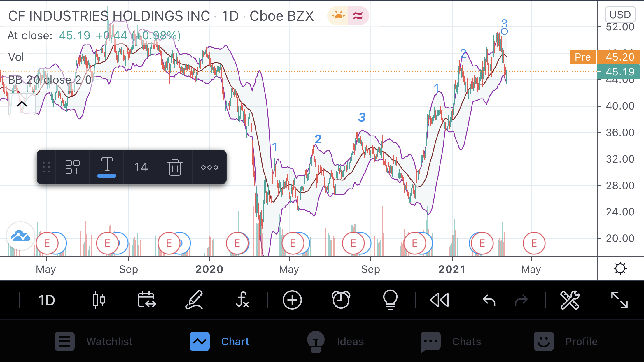Viewport: 644px width, 362px height.
Task: Open CF INDUSTRIES HOLDINGS INC symbol title
Action: (x=109, y=16)
